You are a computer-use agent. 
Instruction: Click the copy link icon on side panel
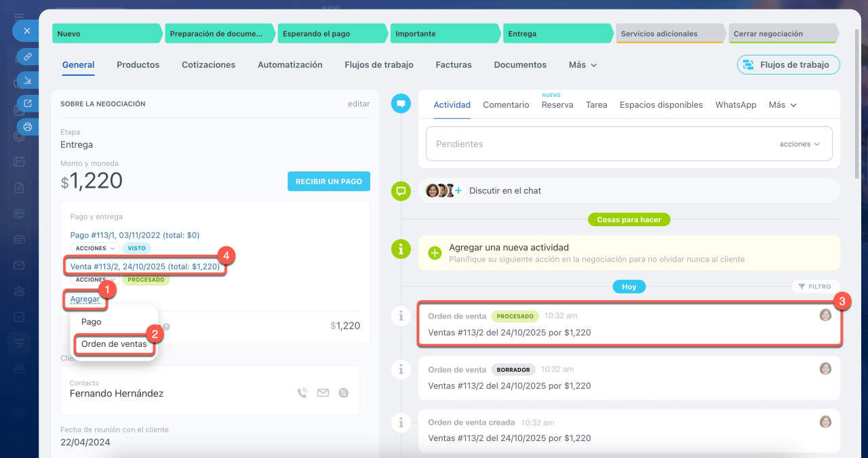tap(28, 57)
